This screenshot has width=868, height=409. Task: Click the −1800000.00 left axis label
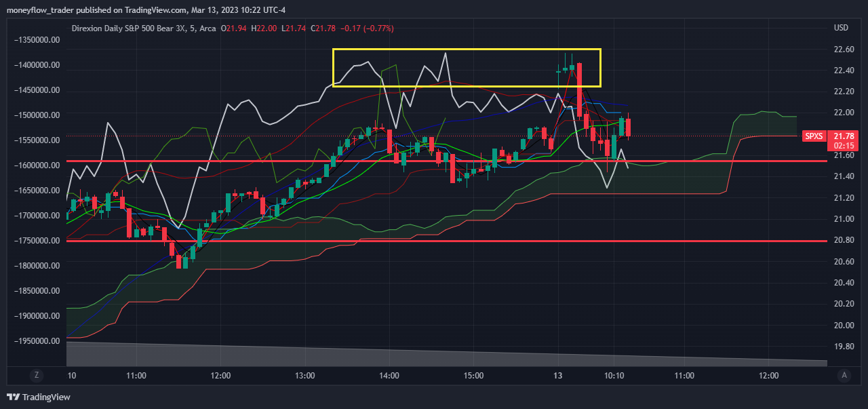(37, 266)
